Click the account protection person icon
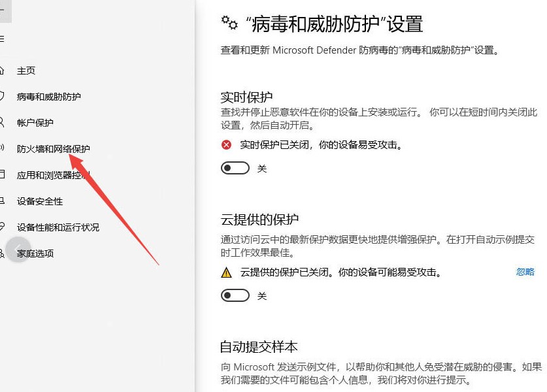The width and height of the screenshot is (547, 392). [1, 122]
